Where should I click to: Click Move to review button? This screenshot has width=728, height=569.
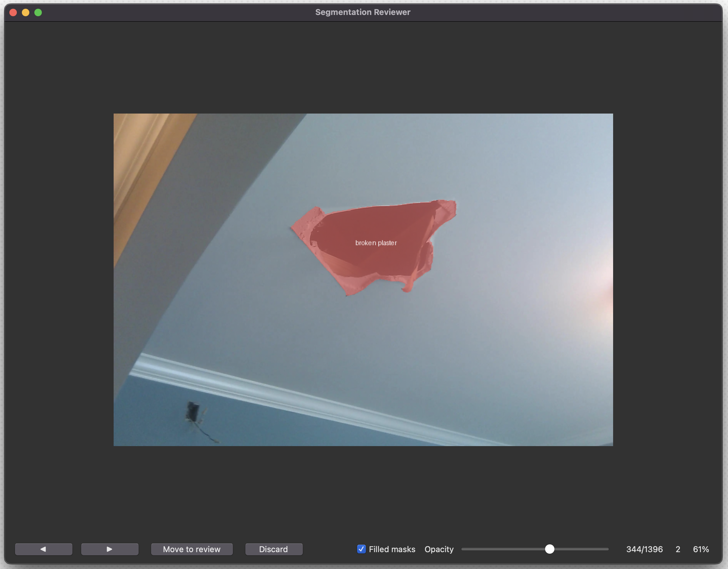192,549
